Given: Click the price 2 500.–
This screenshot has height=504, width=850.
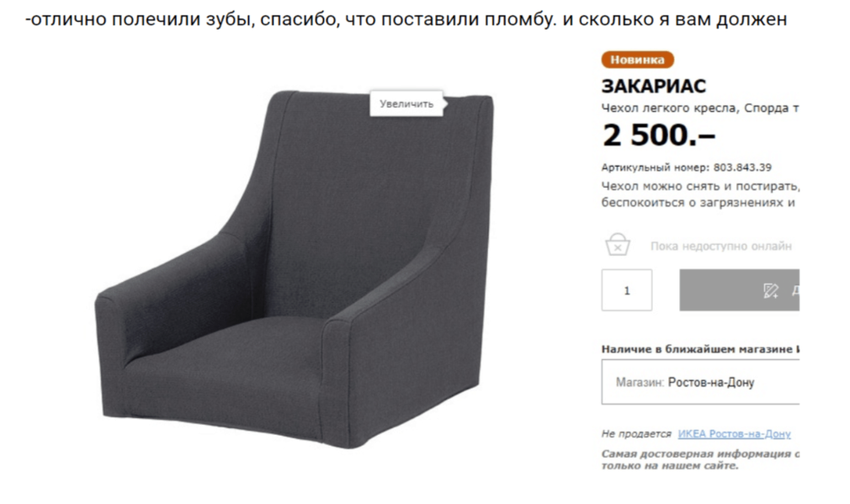Looking at the screenshot, I should point(659,135).
